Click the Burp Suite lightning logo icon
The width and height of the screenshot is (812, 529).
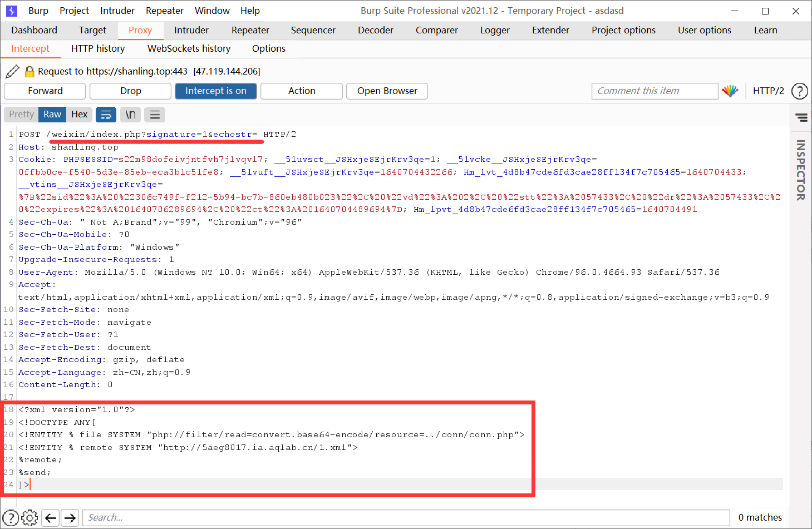tap(11, 11)
